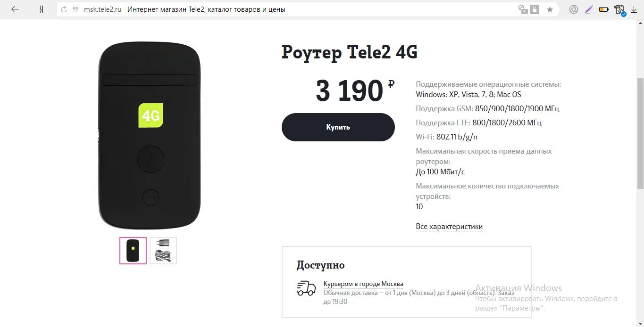The image size is (644, 327).
Task: Open the spiral Alice assistant icon
Action: coord(574,9)
